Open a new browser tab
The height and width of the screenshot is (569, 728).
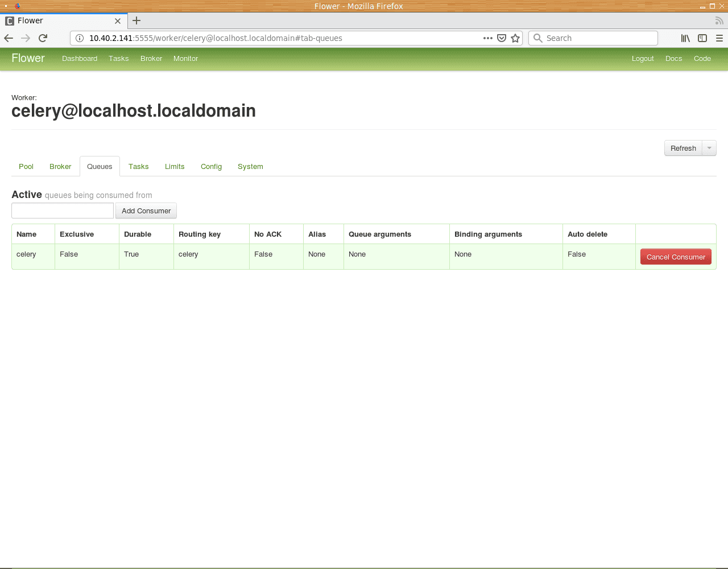coord(136,20)
